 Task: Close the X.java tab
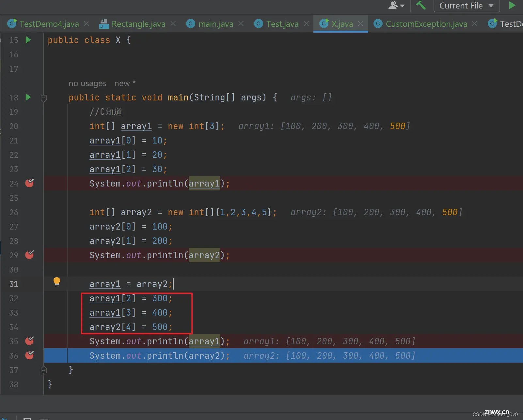[x=360, y=24]
